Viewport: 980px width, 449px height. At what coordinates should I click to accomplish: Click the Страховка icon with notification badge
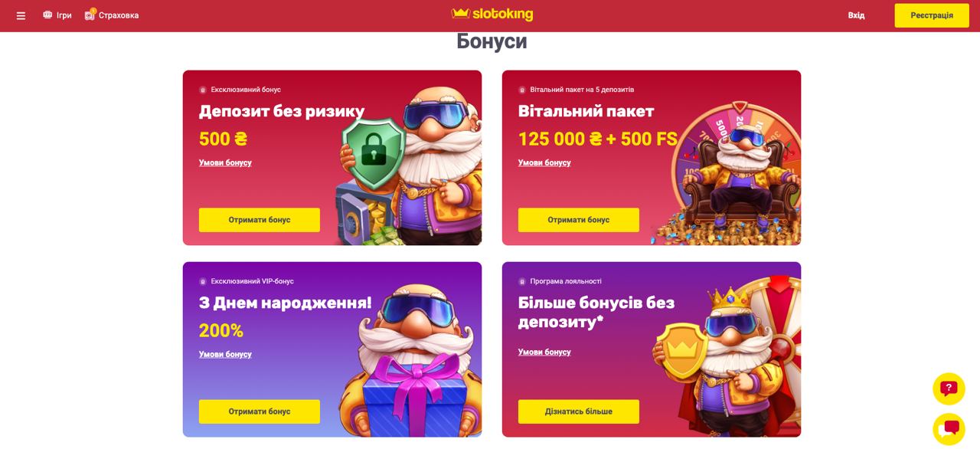[90, 14]
